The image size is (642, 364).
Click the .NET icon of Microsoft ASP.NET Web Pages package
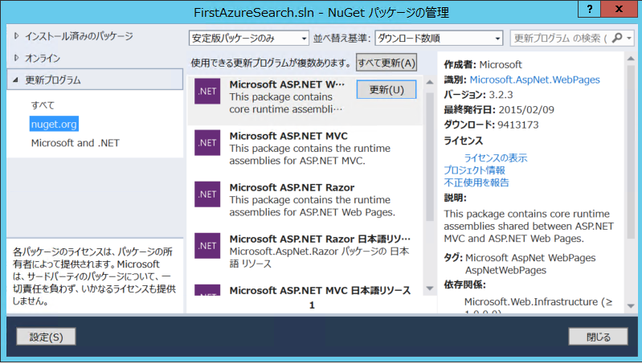[207, 92]
